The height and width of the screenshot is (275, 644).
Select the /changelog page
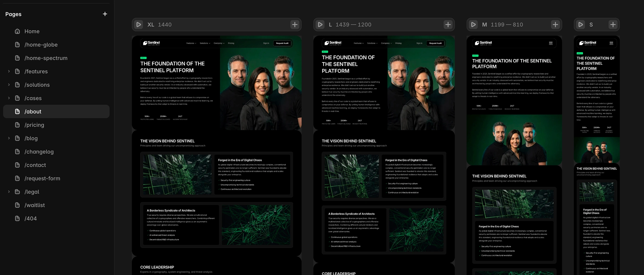(x=56, y=152)
